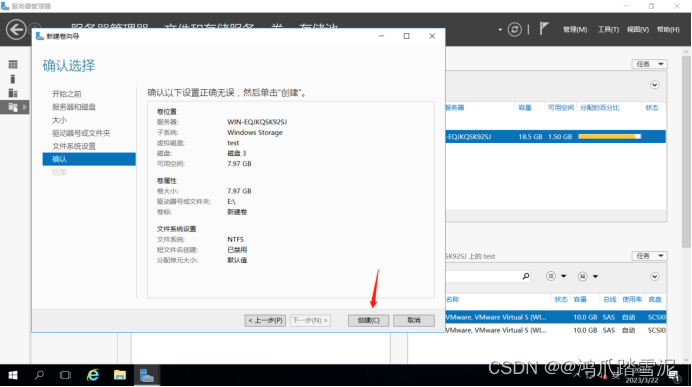
Task: Close the new volume wizard window
Action: pyautogui.click(x=432, y=36)
